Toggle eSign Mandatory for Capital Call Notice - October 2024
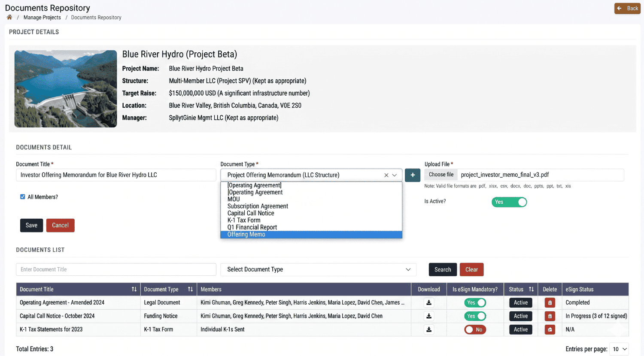The image size is (644, 356). click(x=475, y=316)
